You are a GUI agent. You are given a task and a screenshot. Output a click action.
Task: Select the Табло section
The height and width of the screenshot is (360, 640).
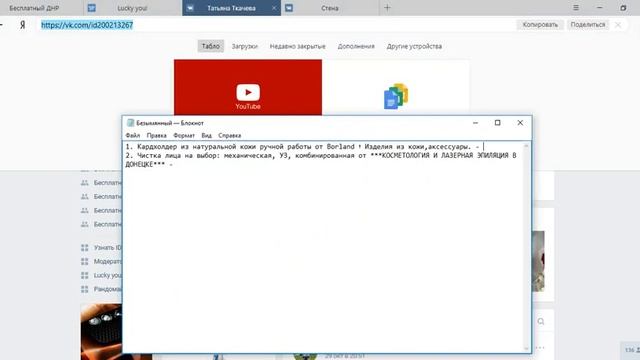point(211,46)
